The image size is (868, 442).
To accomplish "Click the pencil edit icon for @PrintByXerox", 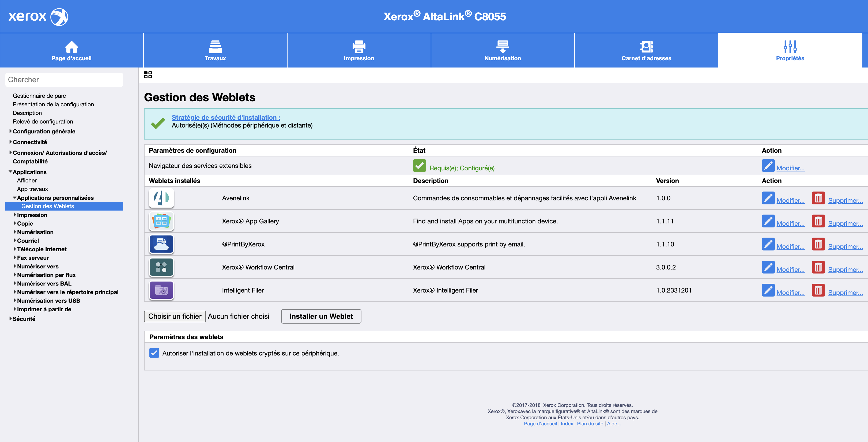I will [x=768, y=244].
